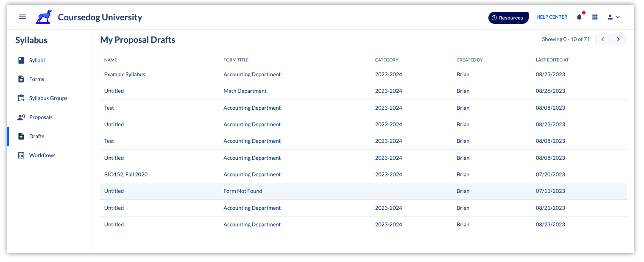Viewport: 644px width, 262px height.
Task: Select the 07/20/2023 date cell
Action: [550, 174]
